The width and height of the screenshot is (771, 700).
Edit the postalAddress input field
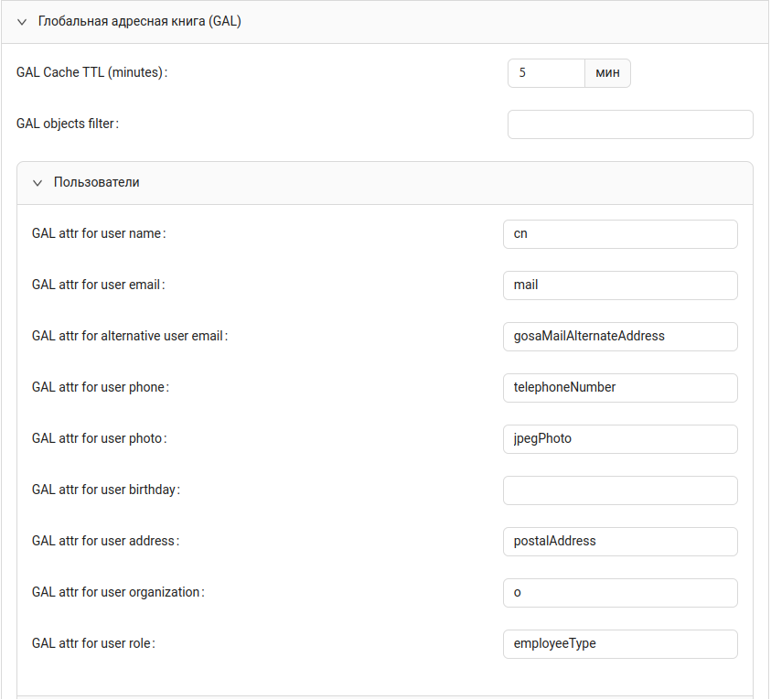(x=619, y=541)
